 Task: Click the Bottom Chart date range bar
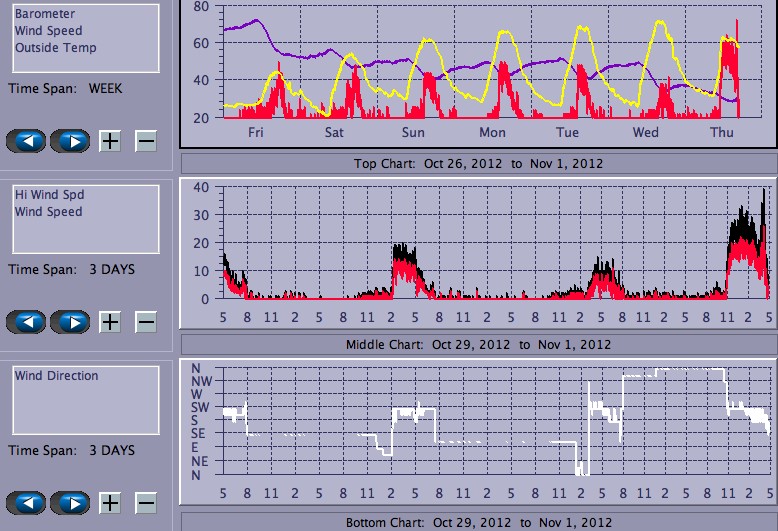point(478,522)
